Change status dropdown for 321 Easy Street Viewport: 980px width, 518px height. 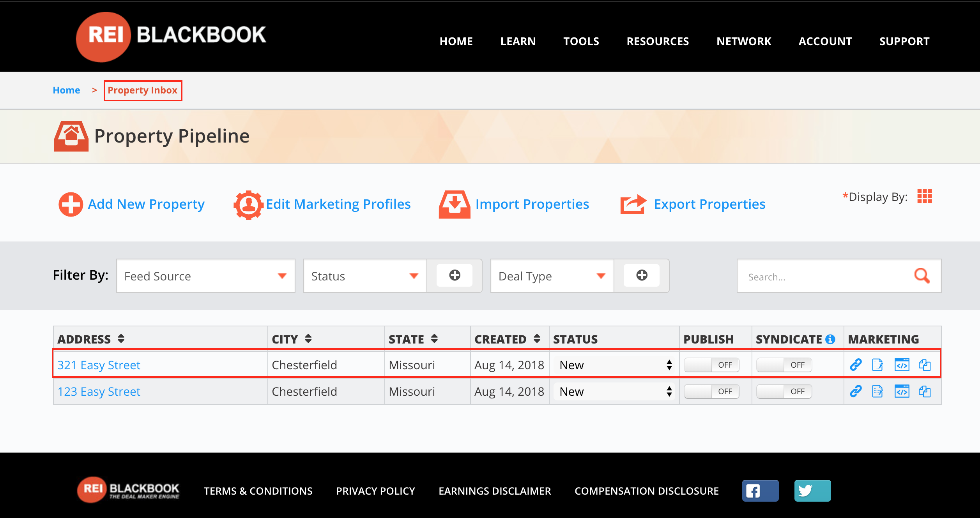click(x=614, y=365)
